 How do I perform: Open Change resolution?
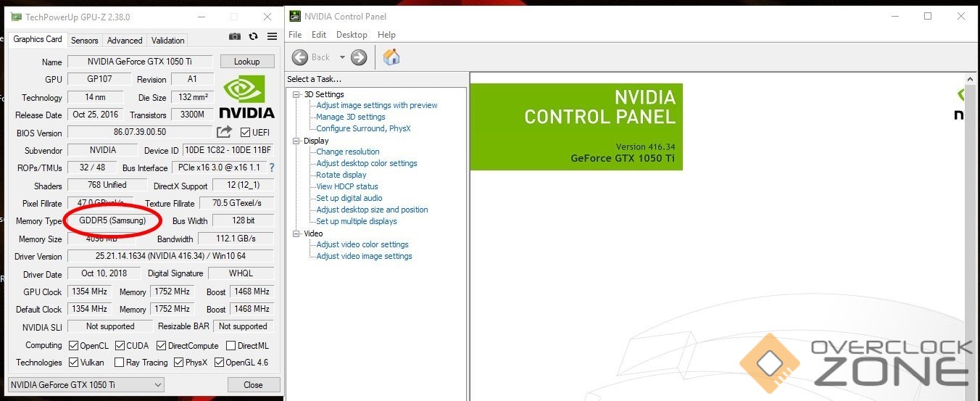coord(348,152)
